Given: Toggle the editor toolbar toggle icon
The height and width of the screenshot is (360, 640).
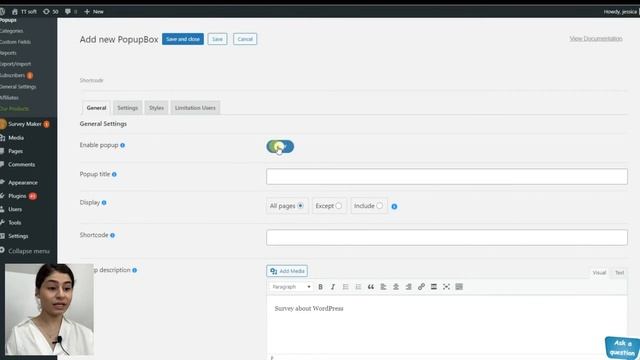Looking at the screenshot, I should tap(459, 287).
